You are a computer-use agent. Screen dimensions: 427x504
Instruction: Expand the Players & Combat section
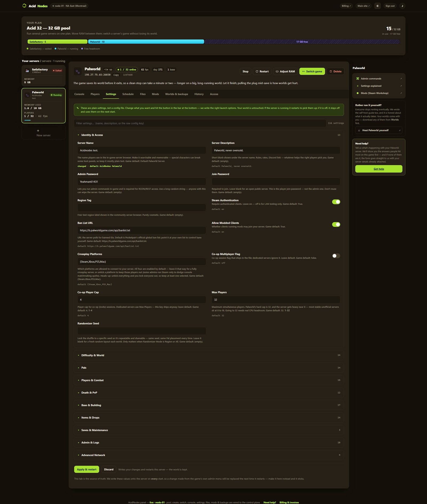coord(209,380)
